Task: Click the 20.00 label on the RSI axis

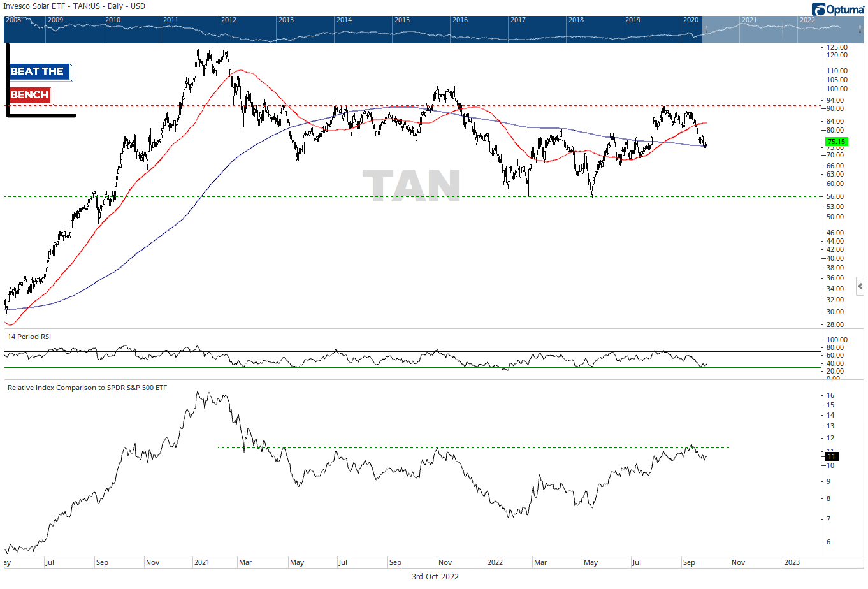Action: 835,371
